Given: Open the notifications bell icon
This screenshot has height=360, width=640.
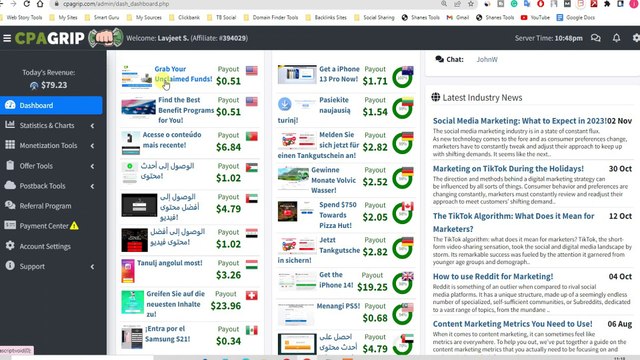Looking at the screenshot, I should [x=616, y=38].
